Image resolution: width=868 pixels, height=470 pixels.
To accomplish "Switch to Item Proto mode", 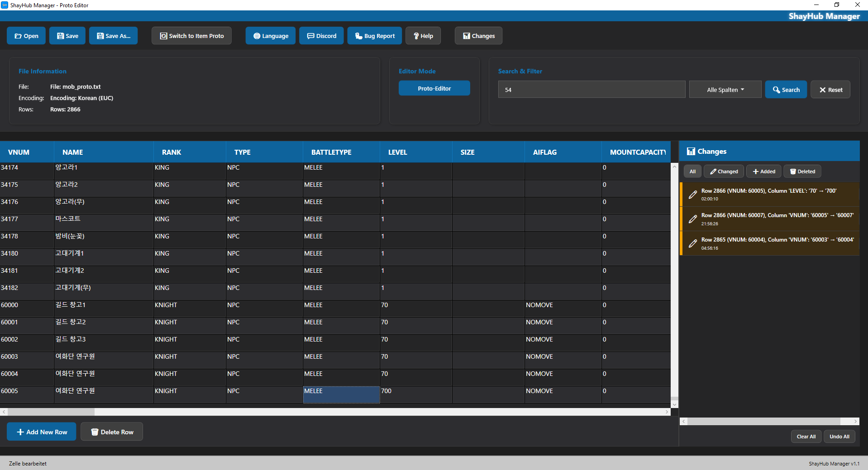I will 191,36.
